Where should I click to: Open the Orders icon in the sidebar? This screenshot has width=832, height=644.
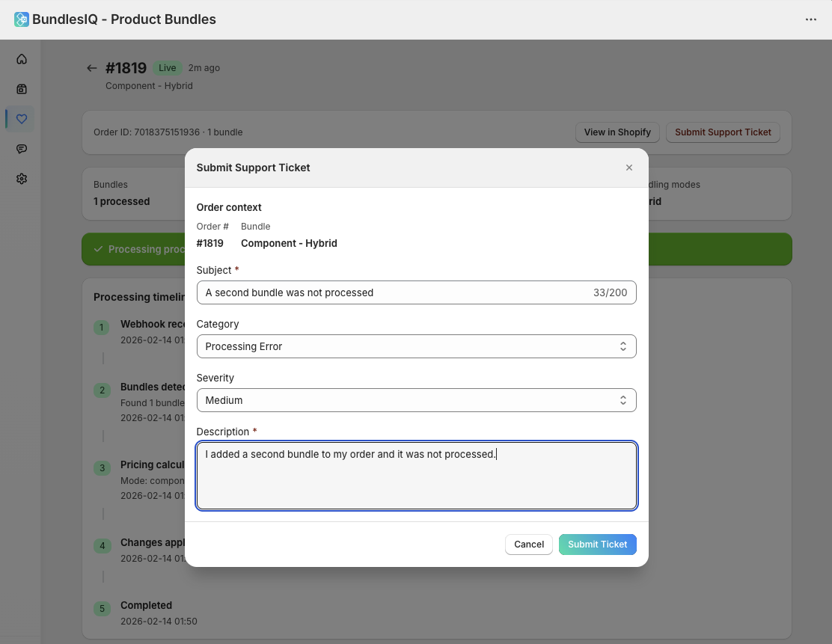point(21,88)
